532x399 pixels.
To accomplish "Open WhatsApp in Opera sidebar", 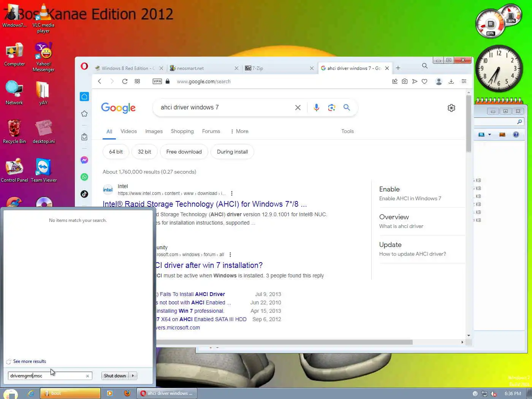I will coord(84,177).
